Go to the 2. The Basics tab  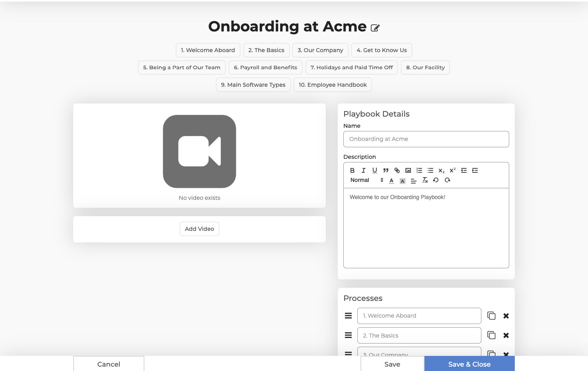267,50
